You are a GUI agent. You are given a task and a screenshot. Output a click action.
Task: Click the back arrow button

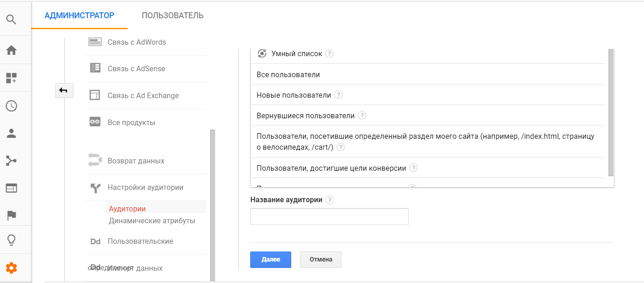tap(64, 90)
